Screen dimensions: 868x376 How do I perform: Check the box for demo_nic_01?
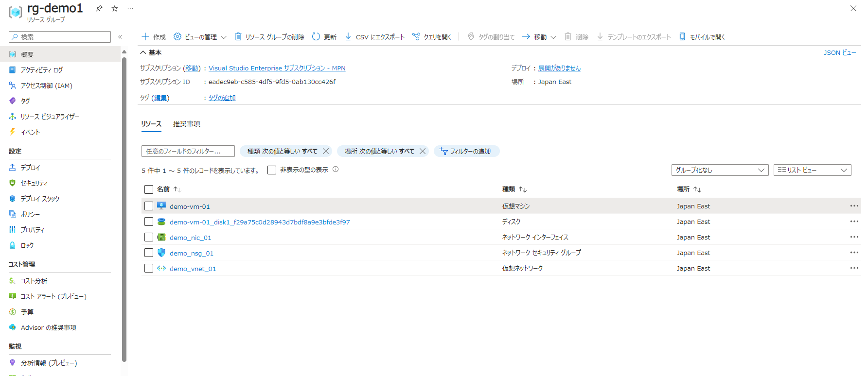[149, 237]
